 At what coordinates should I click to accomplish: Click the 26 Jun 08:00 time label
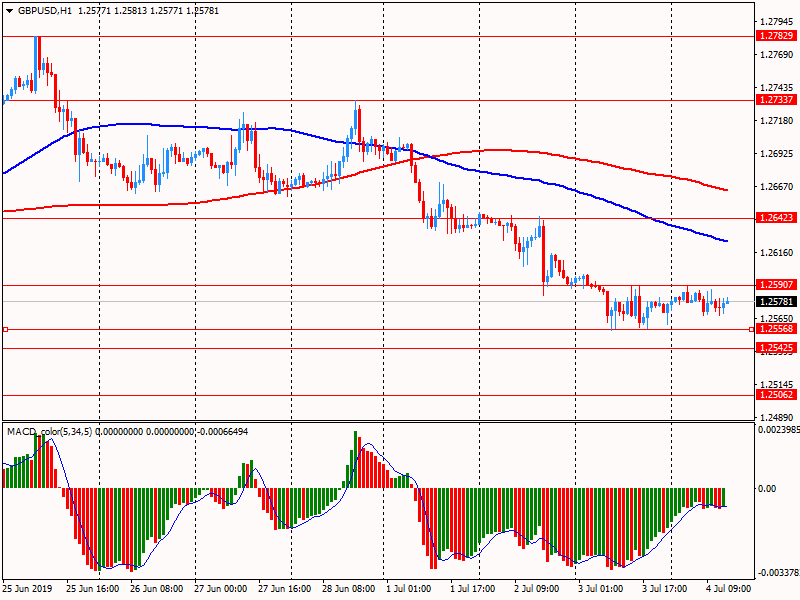157,588
